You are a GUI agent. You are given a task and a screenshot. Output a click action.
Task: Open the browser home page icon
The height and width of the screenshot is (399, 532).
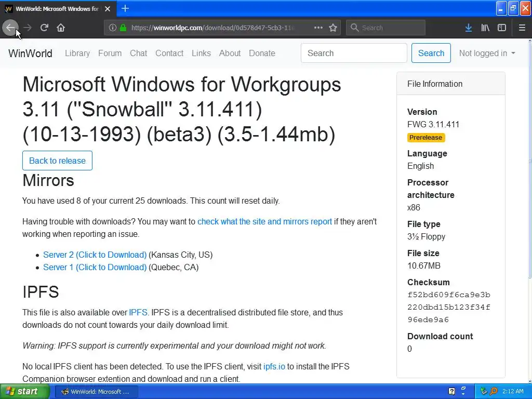click(x=61, y=28)
